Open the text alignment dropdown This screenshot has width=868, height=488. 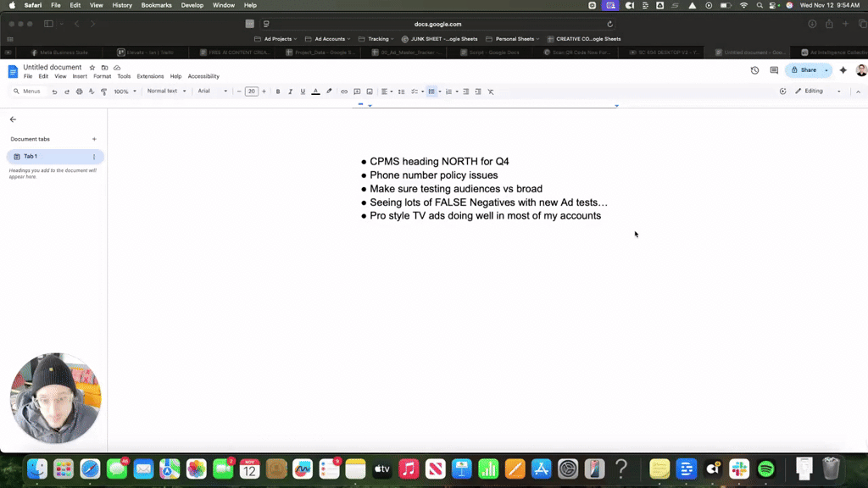[x=387, y=91]
